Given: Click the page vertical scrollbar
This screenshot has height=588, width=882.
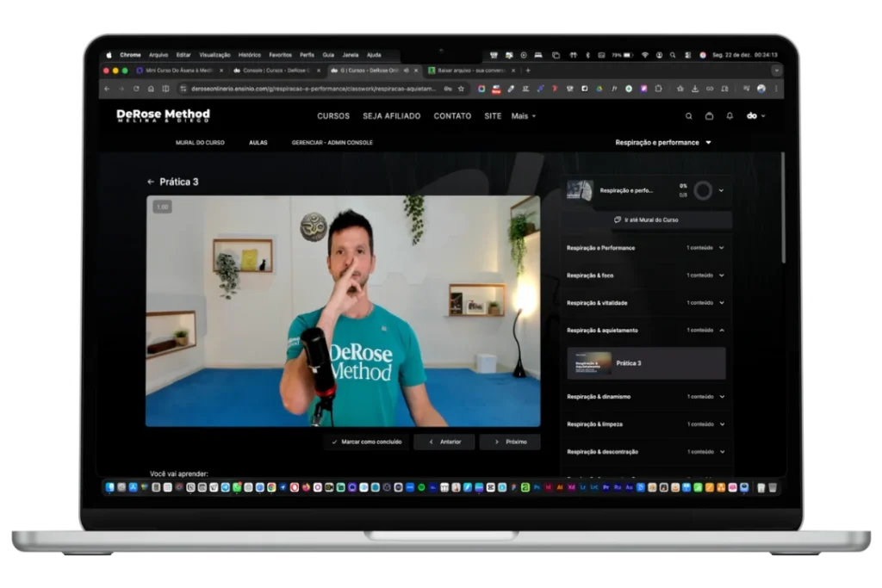Looking at the screenshot, I should [x=782, y=207].
